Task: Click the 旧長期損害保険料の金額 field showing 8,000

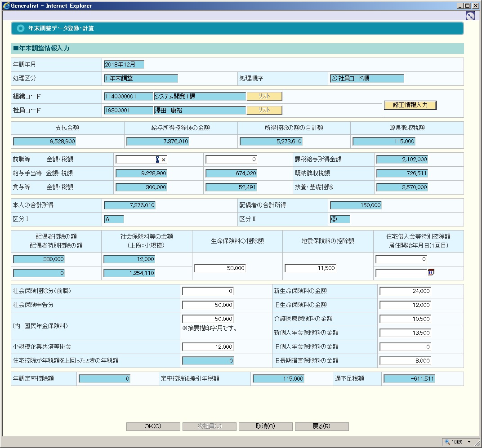Action: 405,360
